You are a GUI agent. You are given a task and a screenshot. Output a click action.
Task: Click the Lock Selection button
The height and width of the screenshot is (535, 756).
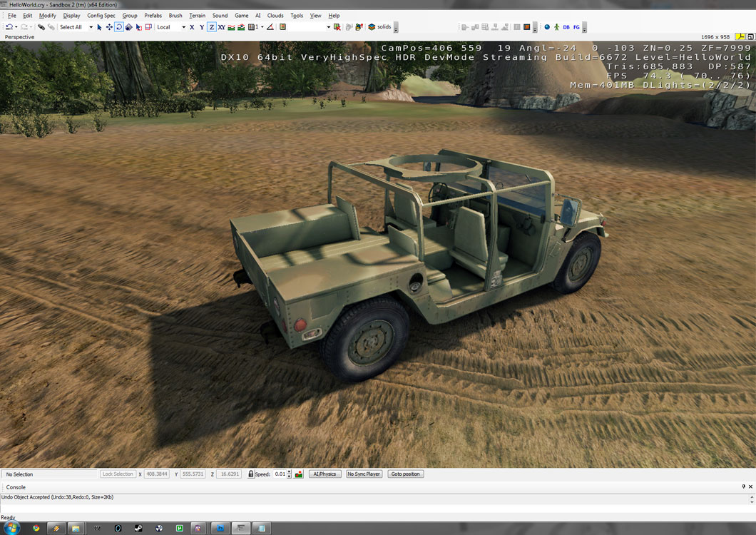pyautogui.click(x=118, y=474)
